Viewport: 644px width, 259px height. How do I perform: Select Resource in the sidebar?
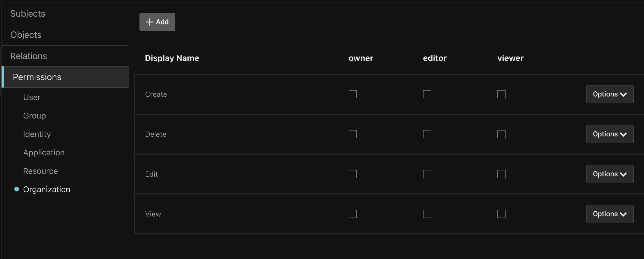pyautogui.click(x=41, y=171)
